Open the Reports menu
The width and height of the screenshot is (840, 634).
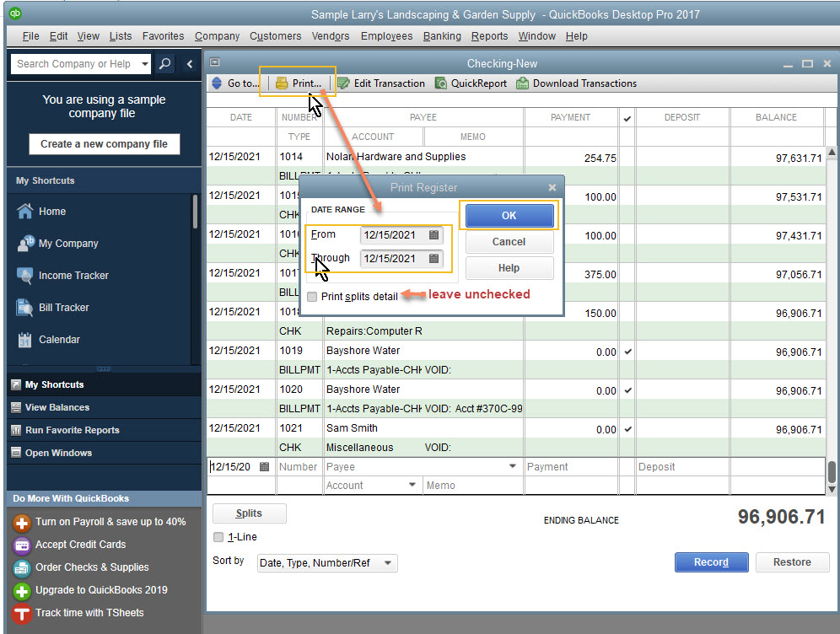point(490,36)
